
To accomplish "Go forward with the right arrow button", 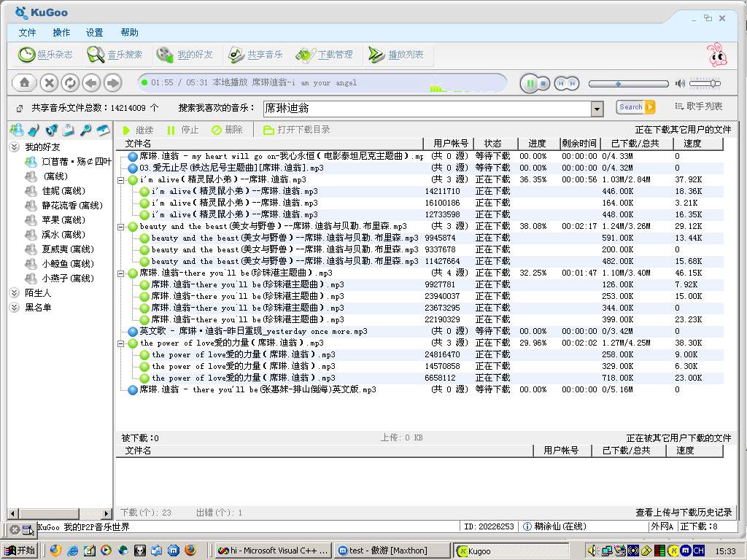I will (x=112, y=83).
